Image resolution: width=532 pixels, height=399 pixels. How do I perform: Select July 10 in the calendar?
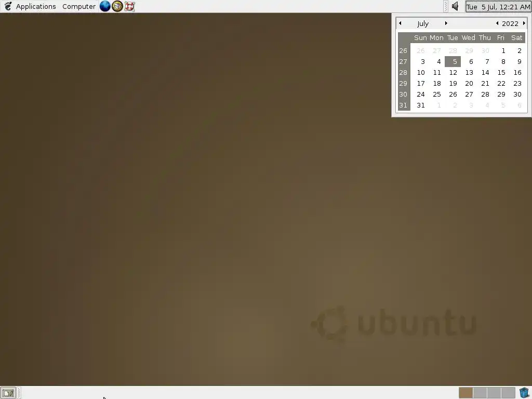tap(420, 72)
